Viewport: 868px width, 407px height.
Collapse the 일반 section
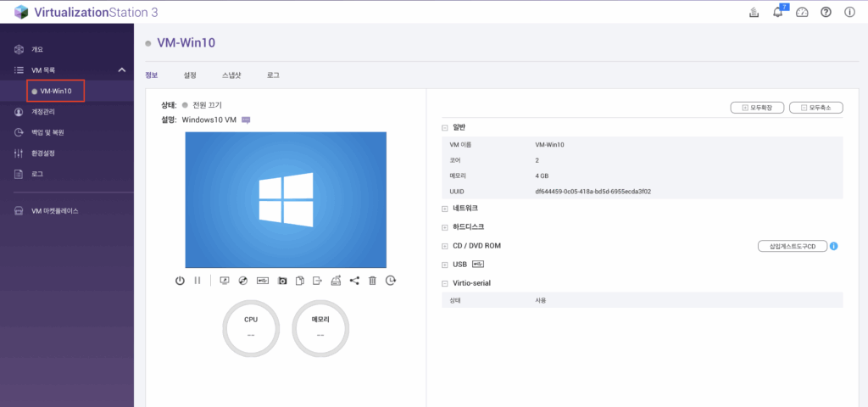(444, 128)
